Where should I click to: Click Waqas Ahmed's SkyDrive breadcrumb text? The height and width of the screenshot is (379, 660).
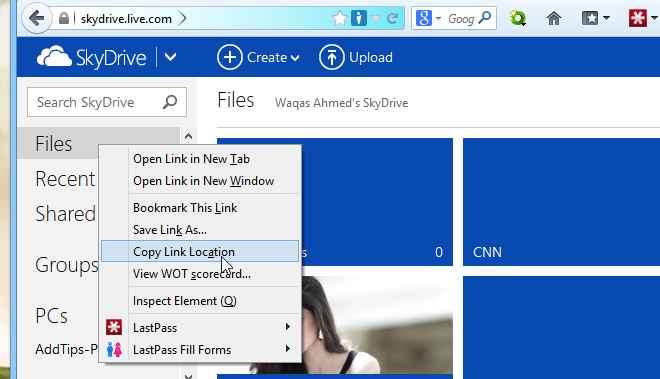coord(341,103)
